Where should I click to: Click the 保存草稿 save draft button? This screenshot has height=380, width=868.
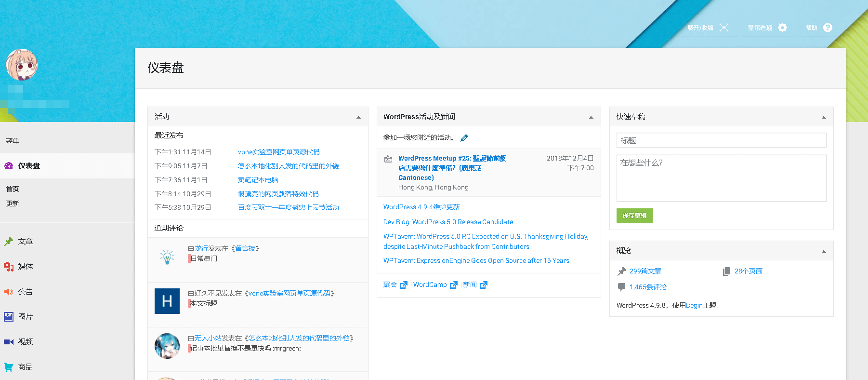(634, 216)
